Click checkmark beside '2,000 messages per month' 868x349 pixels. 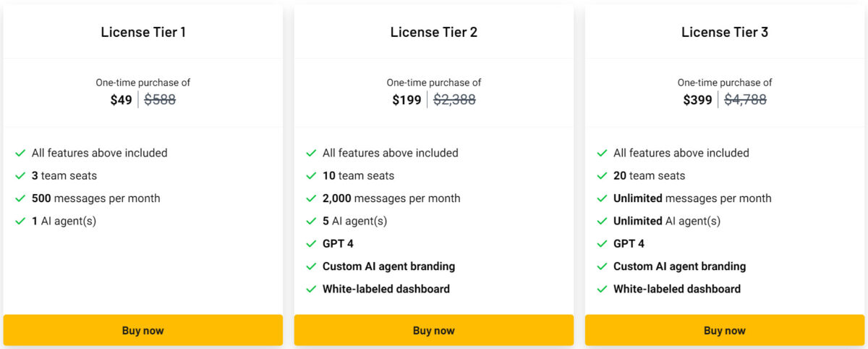[311, 198]
